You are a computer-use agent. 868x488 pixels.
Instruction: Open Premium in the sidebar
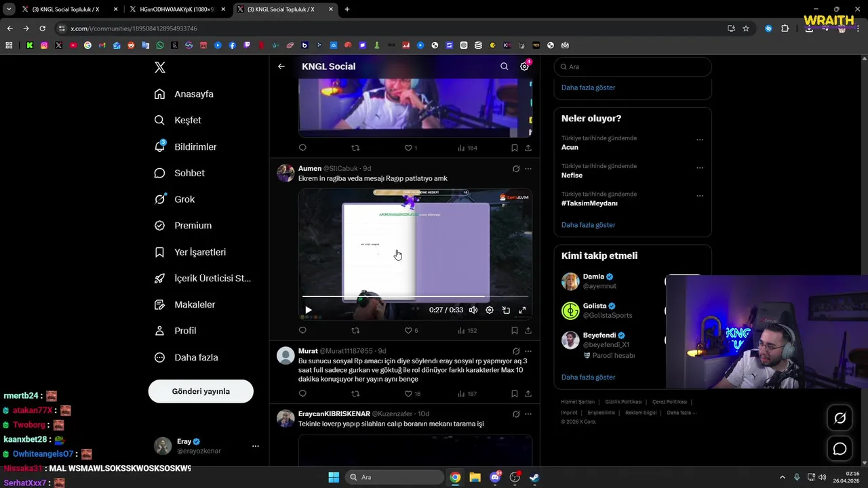pyautogui.click(x=183, y=226)
